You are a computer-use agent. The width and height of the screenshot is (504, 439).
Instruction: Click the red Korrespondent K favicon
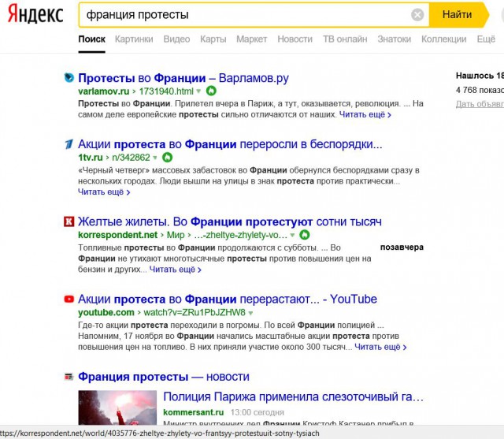69,221
